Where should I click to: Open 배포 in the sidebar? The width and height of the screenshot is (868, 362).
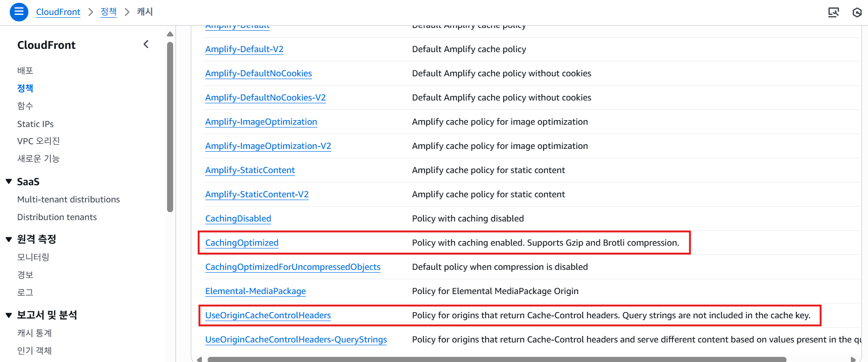(25, 70)
